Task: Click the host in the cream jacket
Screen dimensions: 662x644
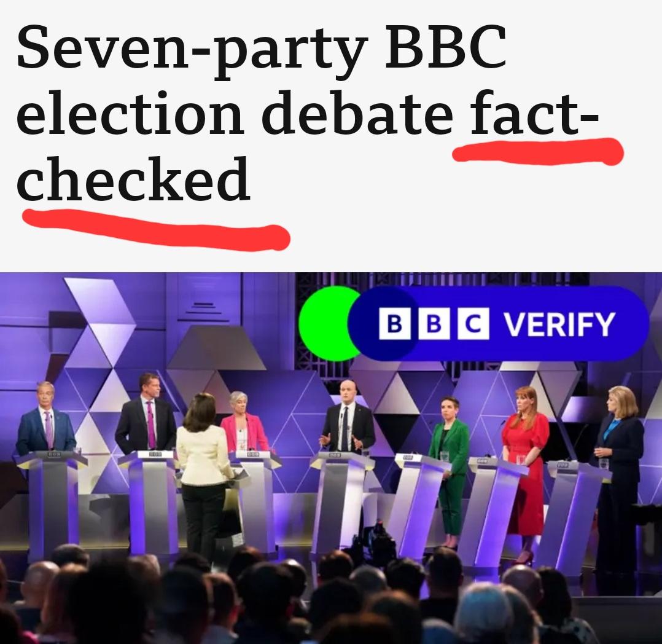Action: tap(204, 474)
